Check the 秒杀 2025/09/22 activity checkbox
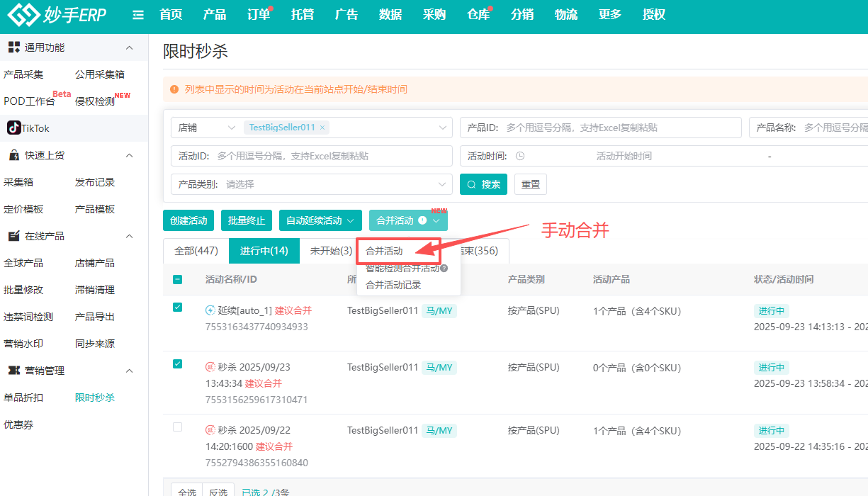This screenshot has width=868, height=496. coord(178,427)
